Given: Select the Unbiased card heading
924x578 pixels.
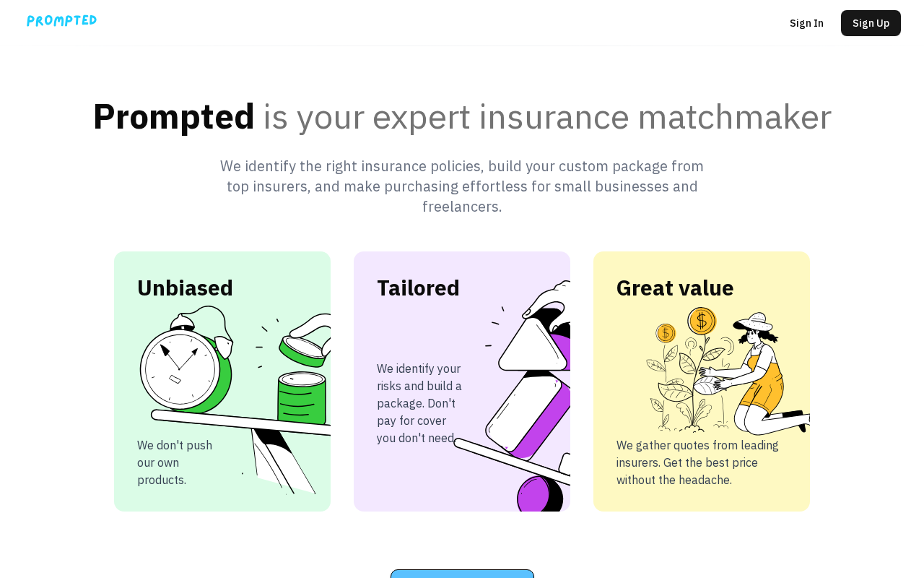Looking at the screenshot, I should (x=185, y=288).
